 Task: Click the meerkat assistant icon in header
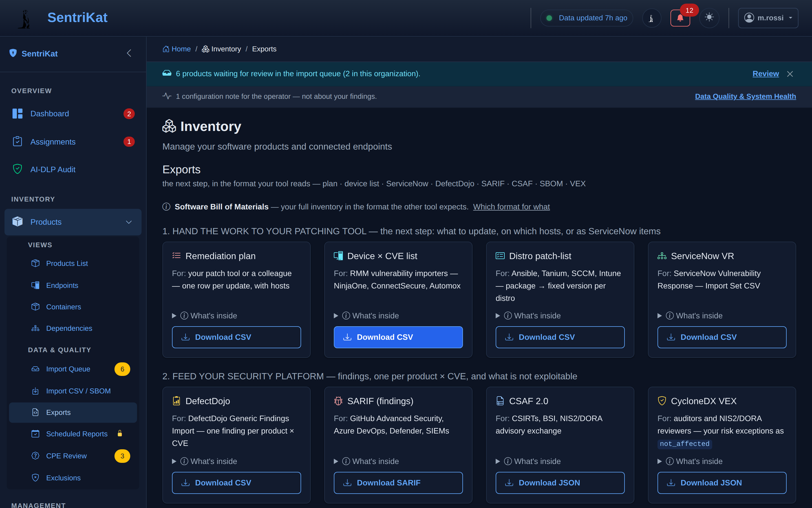click(x=651, y=18)
